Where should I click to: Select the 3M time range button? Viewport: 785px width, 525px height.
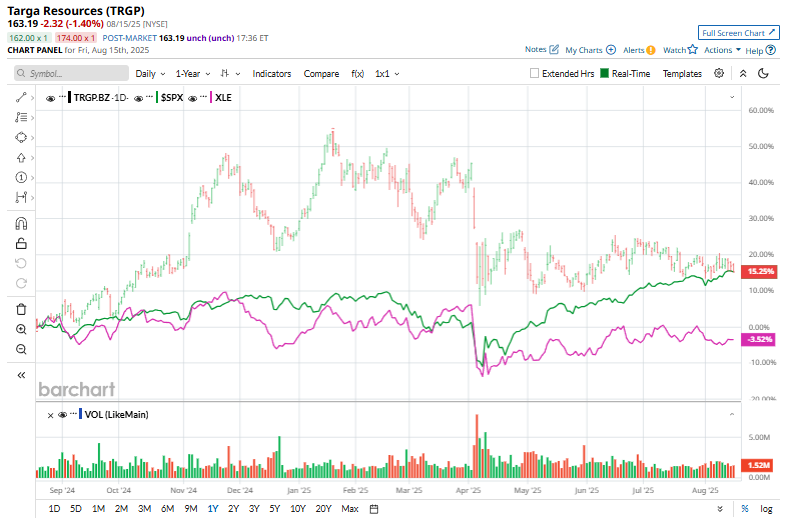tap(144, 509)
